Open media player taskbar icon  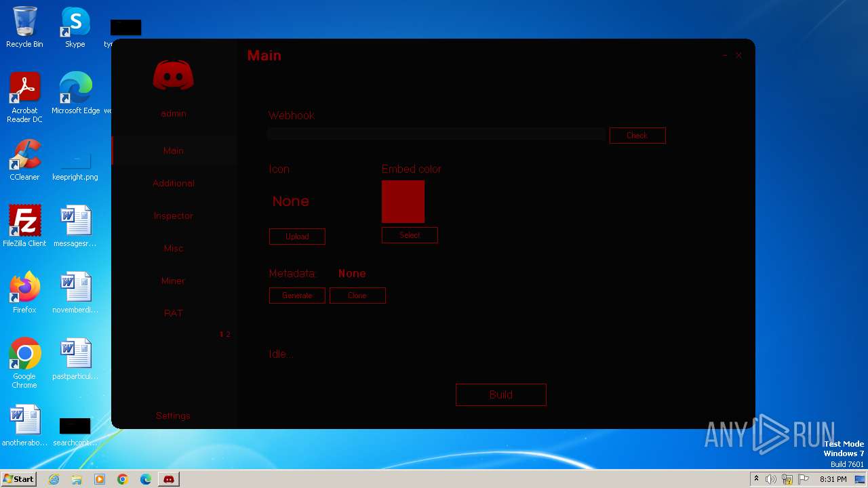100,479
